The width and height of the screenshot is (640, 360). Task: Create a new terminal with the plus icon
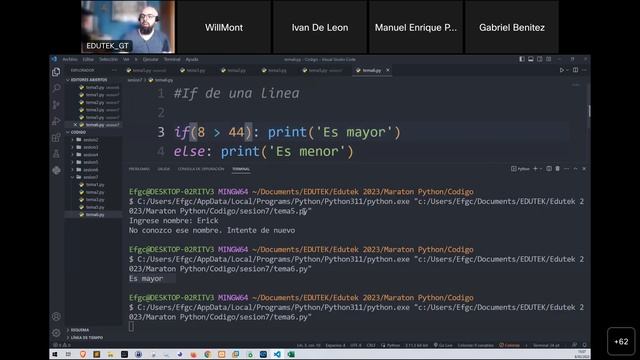pyautogui.click(x=535, y=169)
